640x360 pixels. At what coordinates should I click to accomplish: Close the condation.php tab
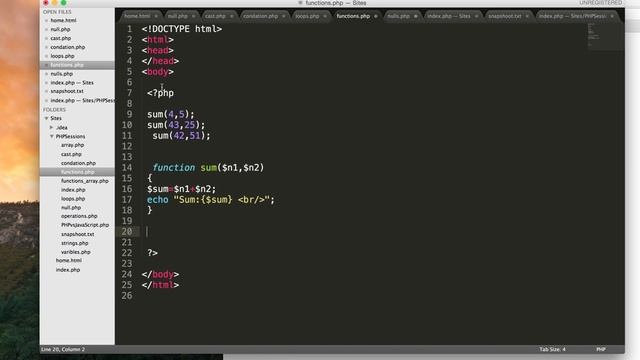(284, 16)
